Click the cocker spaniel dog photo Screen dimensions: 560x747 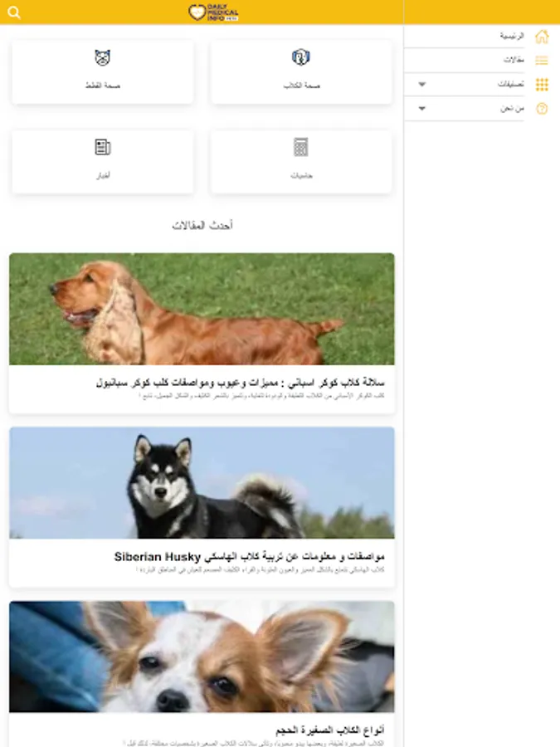(202, 310)
